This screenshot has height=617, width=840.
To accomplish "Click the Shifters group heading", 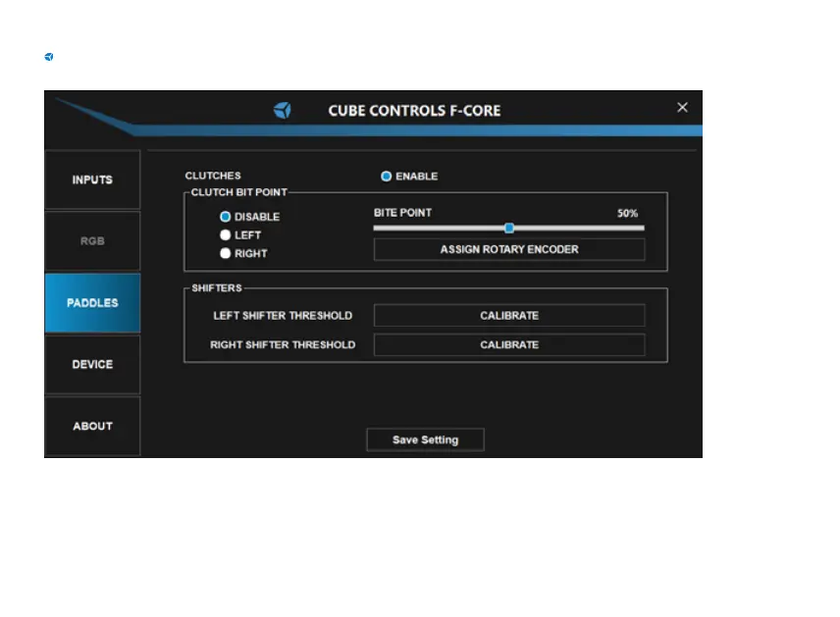I will (217, 288).
